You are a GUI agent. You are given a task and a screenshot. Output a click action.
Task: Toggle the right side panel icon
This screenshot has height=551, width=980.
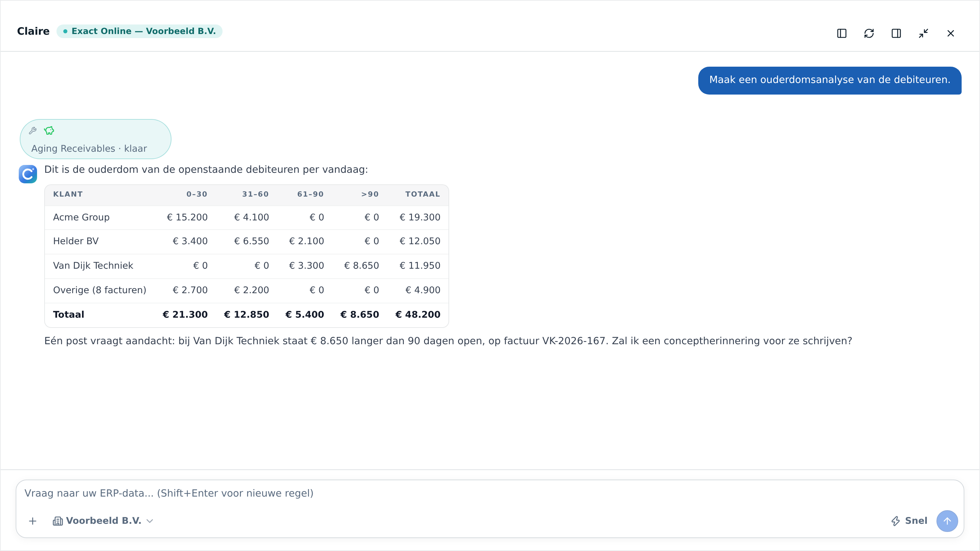coord(896,33)
